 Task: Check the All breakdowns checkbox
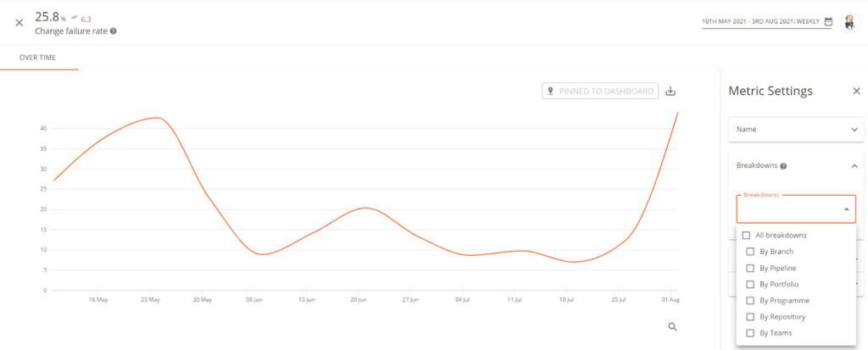coord(746,235)
